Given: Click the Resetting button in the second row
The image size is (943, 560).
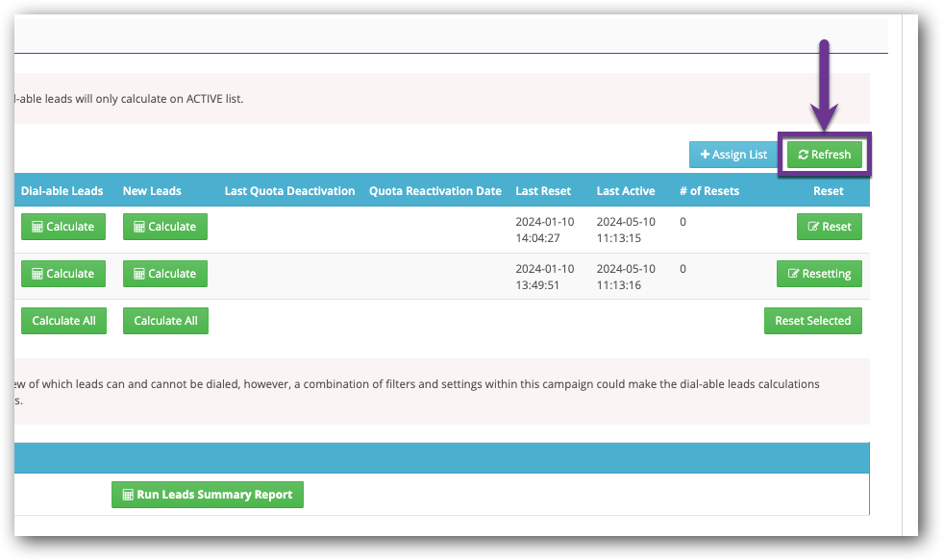Looking at the screenshot, I should [819, 274].
